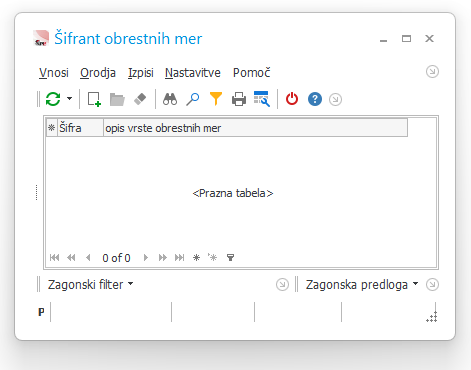
Task: Open record with the folder icon
Action: (117, 99)
